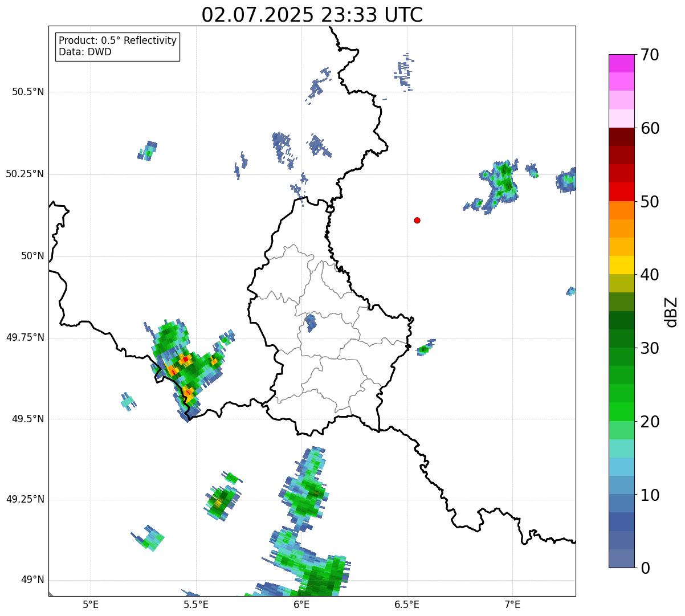
Task: Click the yellow swatch just above 40 dBZ
Action: point(621,265)
